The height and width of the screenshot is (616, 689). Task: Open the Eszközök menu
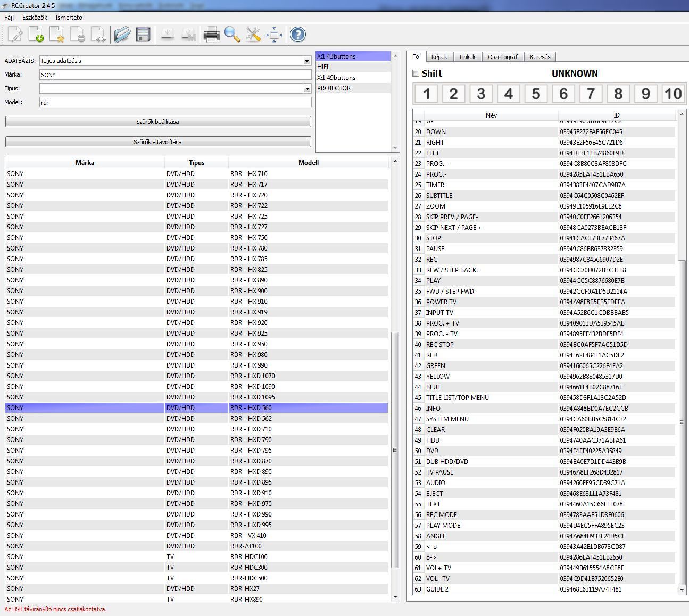click(x=35, y=18)
